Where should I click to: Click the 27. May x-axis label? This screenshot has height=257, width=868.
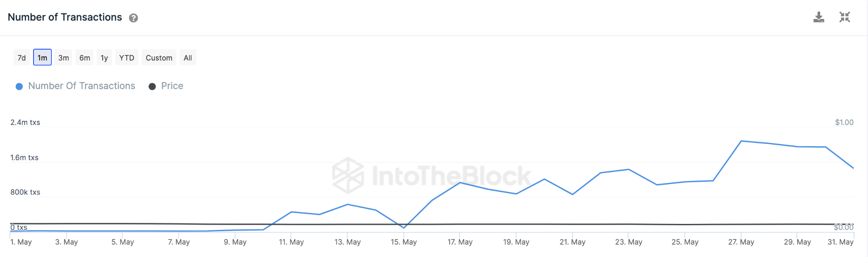(x=741, y=242)
